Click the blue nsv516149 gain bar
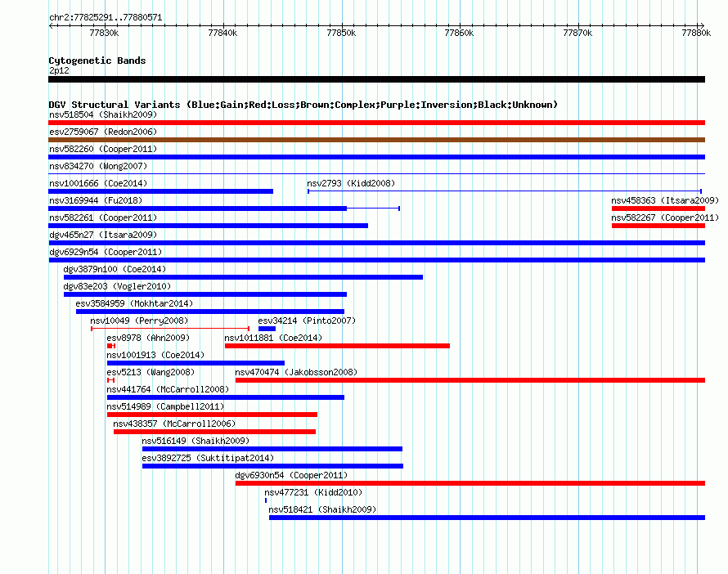This screenshot has height=574, width=728. click(272, 449)
